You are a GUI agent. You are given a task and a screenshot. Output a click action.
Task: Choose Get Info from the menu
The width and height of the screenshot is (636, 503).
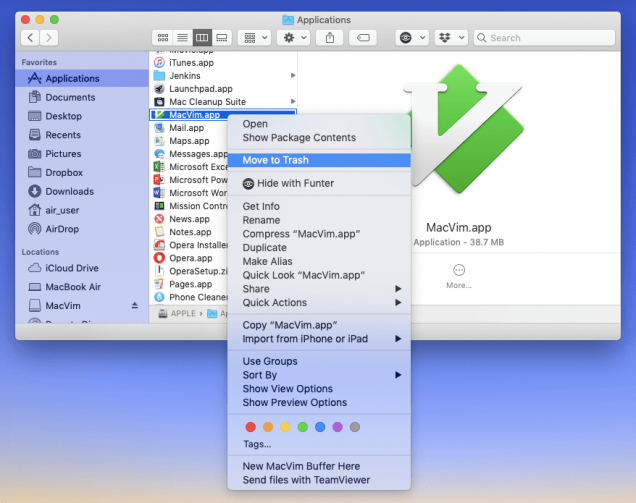(319, 206)
